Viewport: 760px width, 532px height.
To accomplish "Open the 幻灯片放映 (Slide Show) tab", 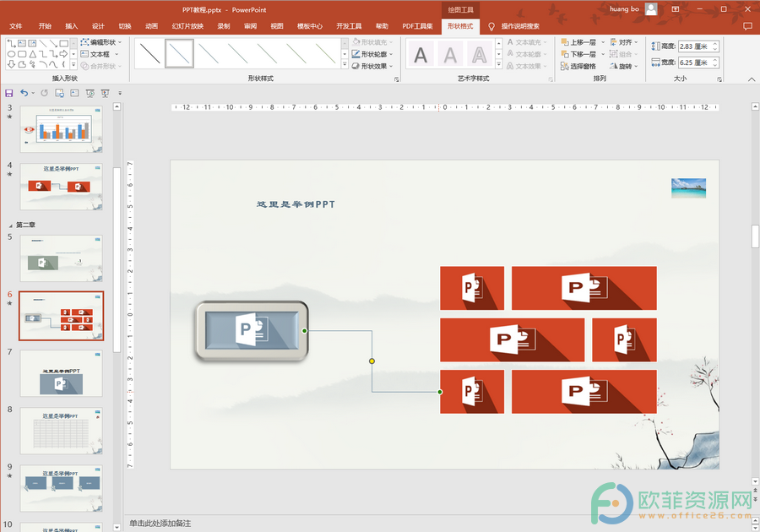I will click(x=187, y=26).
